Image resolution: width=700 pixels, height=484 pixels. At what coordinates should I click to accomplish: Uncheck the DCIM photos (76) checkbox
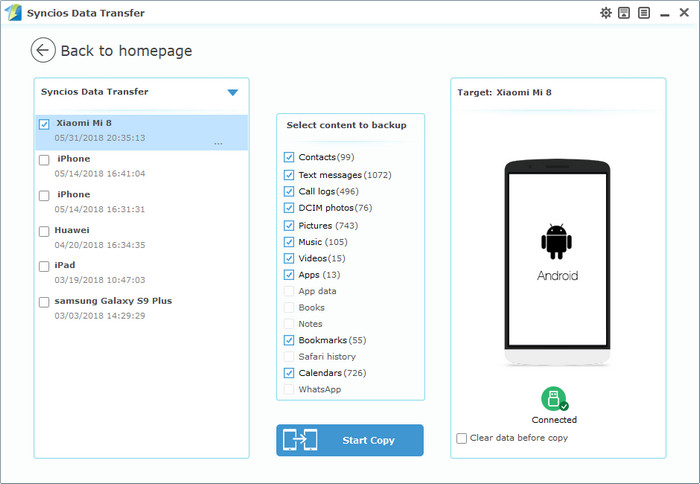pyautogui.click(x=289, y=208)
